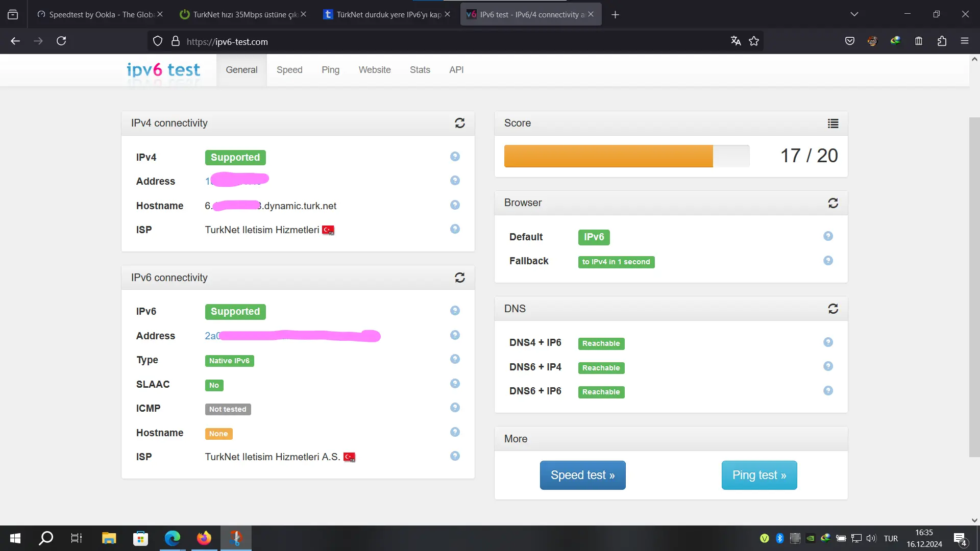Click the translate page icon in address bar
980x551 pixels.
coord(736,41)
